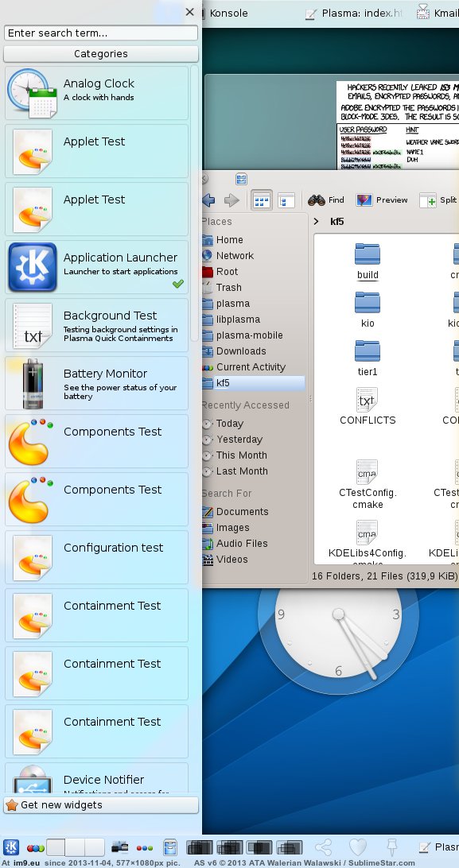
Task: Click the file cabinet icon in bottom panel
Action: click(169, 847)
